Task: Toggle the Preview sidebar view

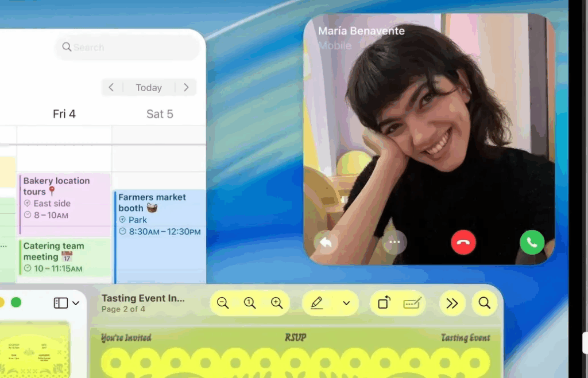Action: click(x=60, y=303)
